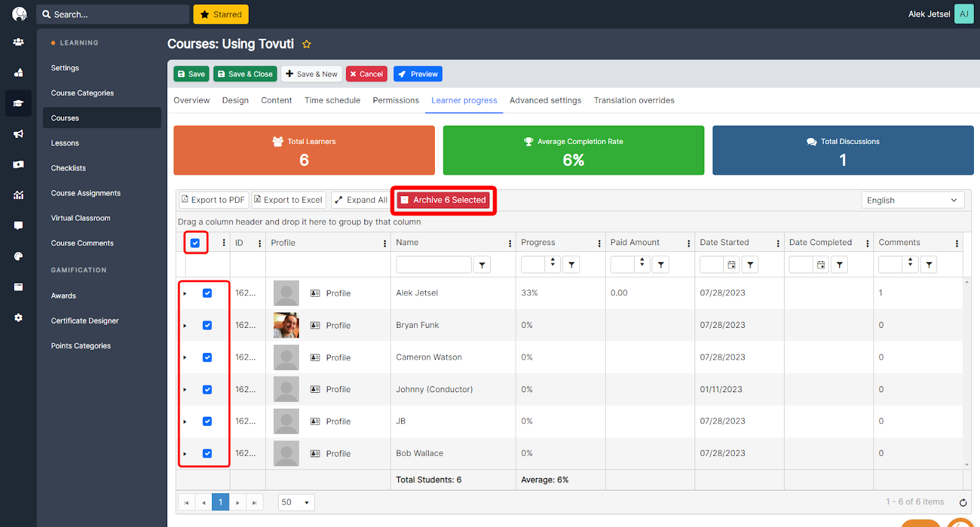Open the Date Started filter funnel
Screen dimensions: 980x527
point(750,265)
